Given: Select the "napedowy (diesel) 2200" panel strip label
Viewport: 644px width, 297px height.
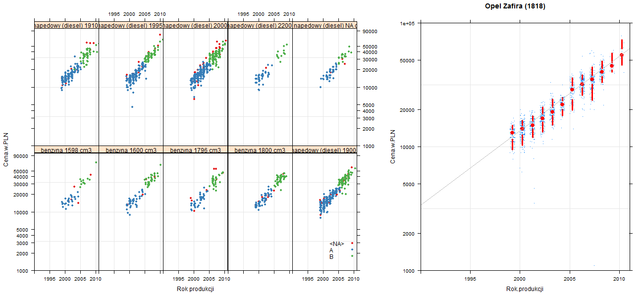Looking at the screenshot, I should (260, 26).
